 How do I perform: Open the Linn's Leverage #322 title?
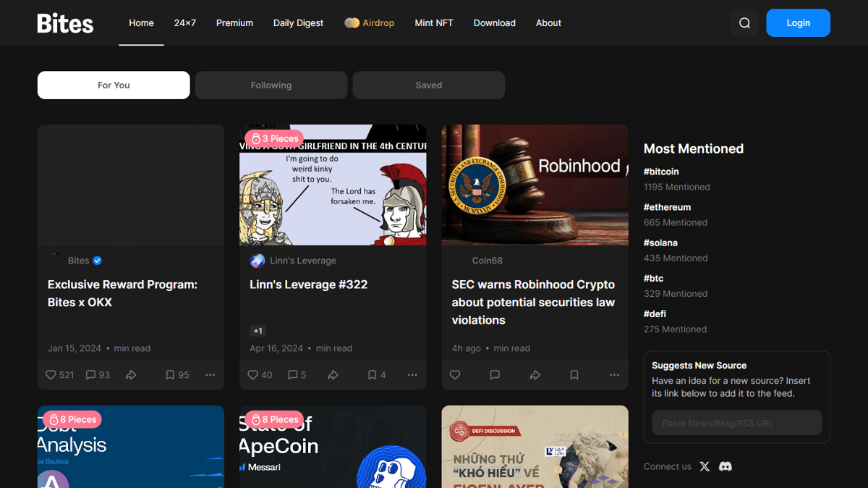[309, 285]
